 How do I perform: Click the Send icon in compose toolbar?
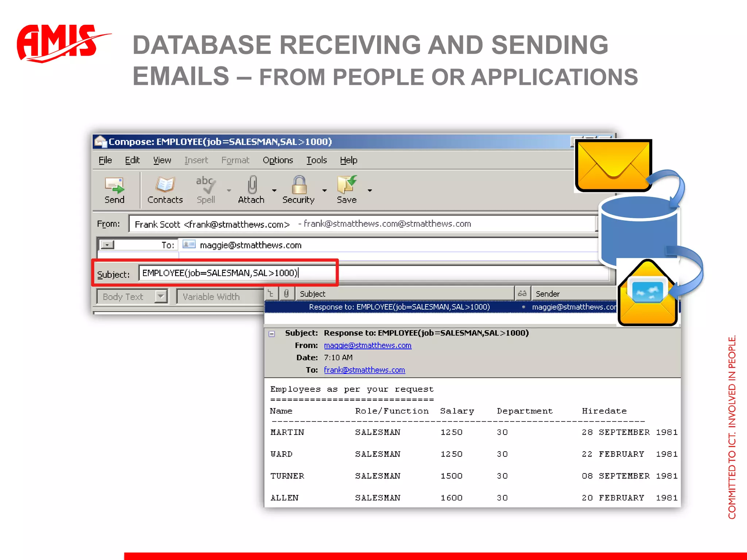pyautogui.click(x=115, y=185)
